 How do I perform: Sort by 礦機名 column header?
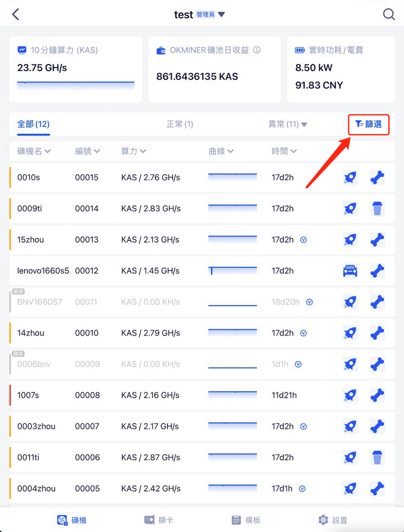pyautogui.click(x=34, y=151)
